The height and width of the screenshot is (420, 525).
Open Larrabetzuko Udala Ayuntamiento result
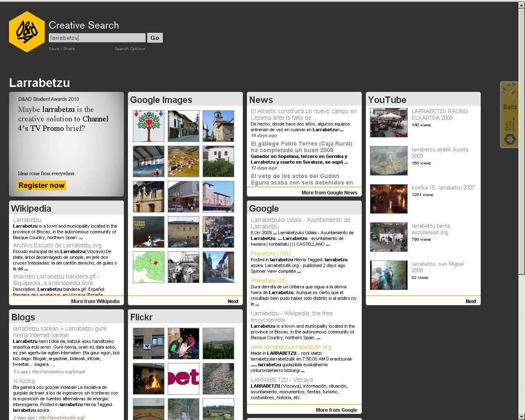coord(301,223)
